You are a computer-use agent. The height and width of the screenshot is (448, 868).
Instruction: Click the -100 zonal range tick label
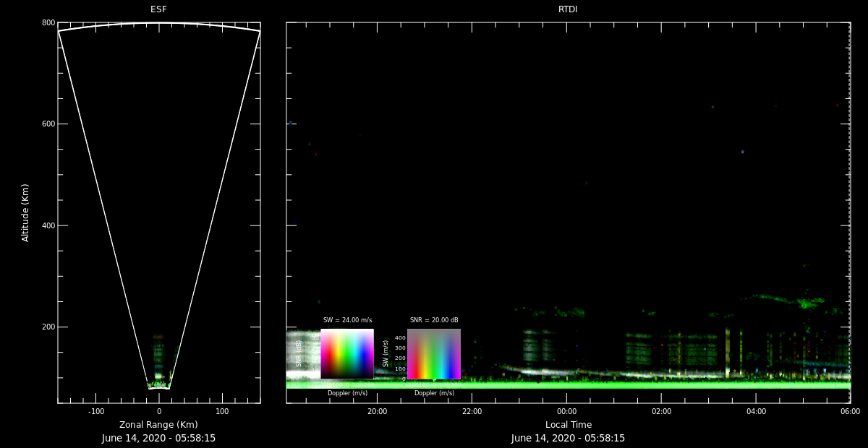point(95,411)
